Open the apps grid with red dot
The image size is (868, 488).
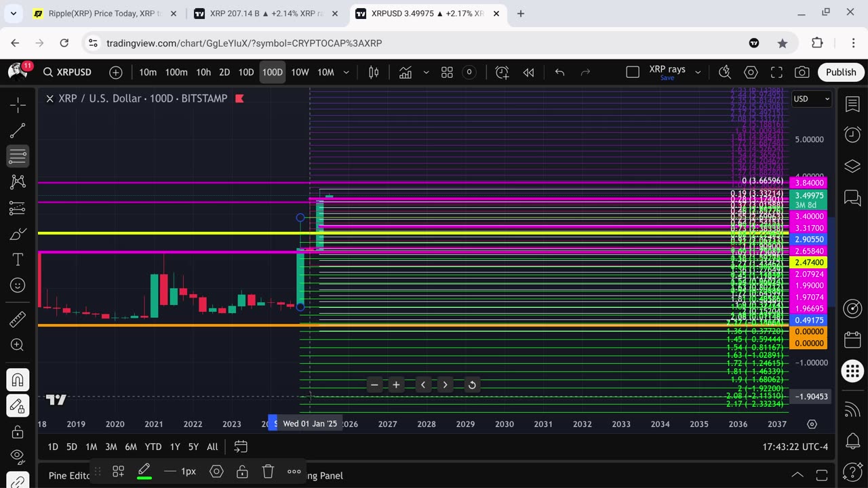click(x=852, y=371)
